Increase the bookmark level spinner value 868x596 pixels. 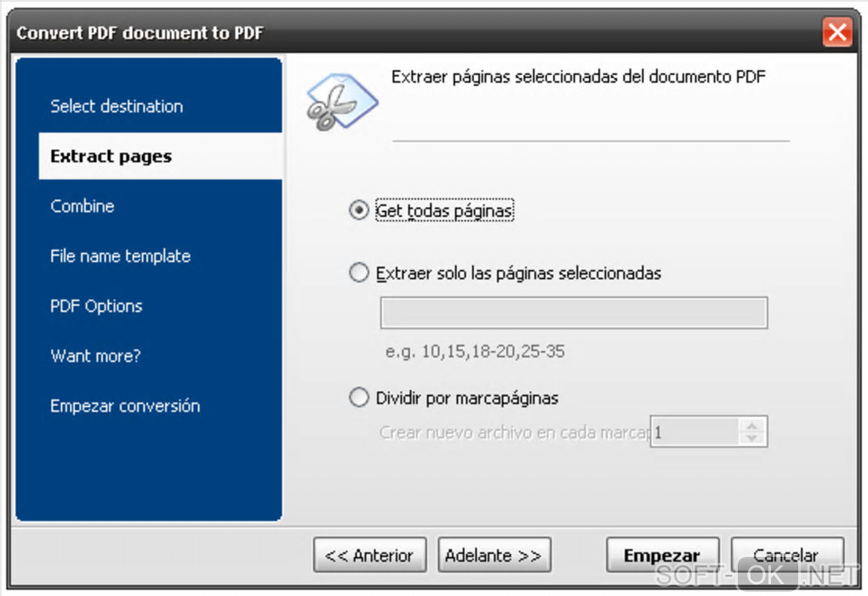pyautogui.click(x=751, y=425)
